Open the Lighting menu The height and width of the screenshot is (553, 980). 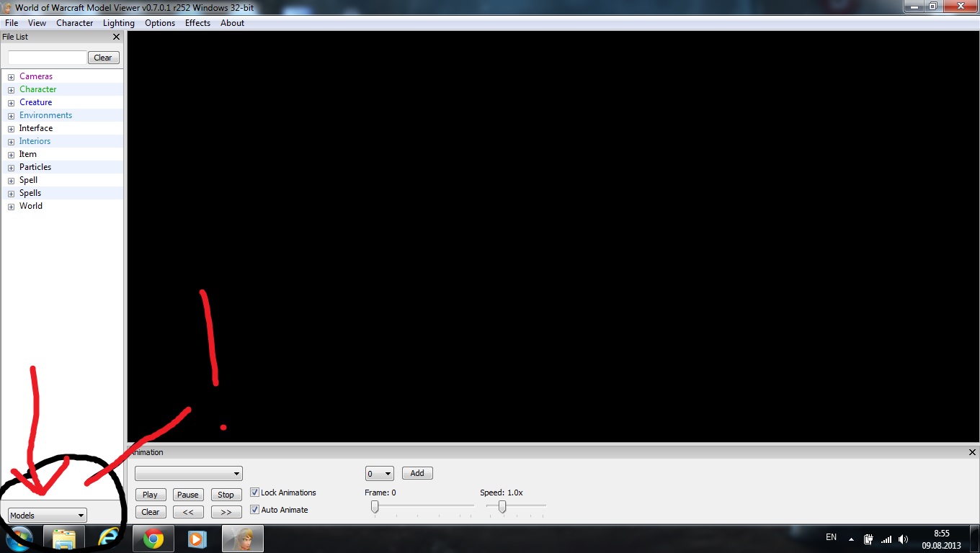(119, 23)
